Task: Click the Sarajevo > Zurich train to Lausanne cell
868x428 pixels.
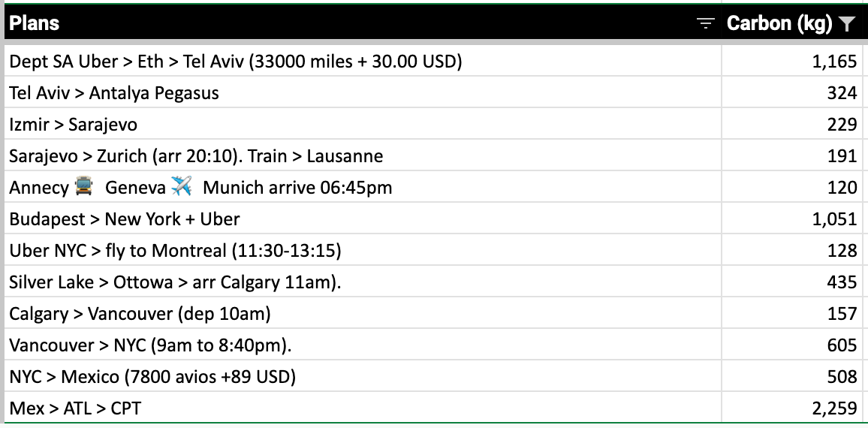Action: tap(196, 156)
